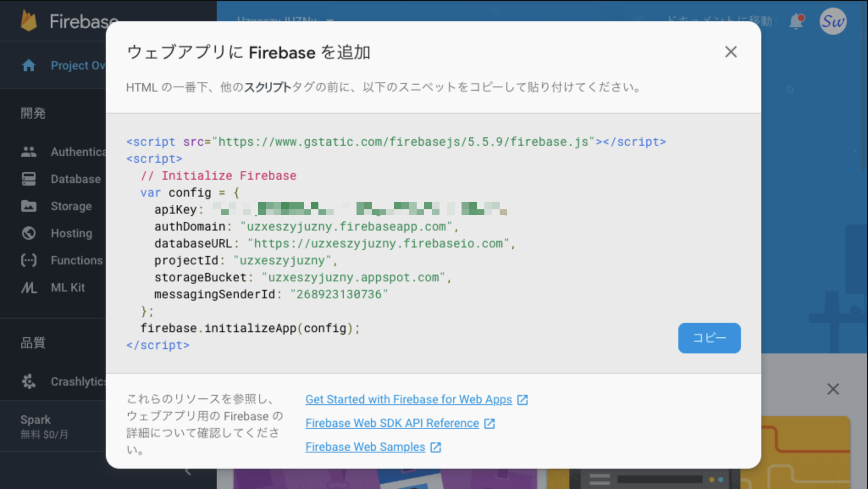Close the Add Firebase dialog

730,52
